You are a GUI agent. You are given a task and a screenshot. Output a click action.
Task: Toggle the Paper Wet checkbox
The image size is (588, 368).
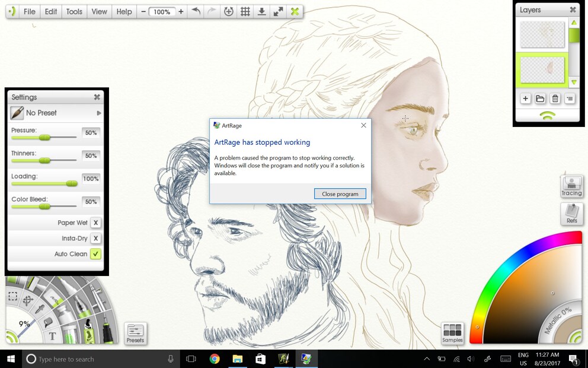[95, 223]
